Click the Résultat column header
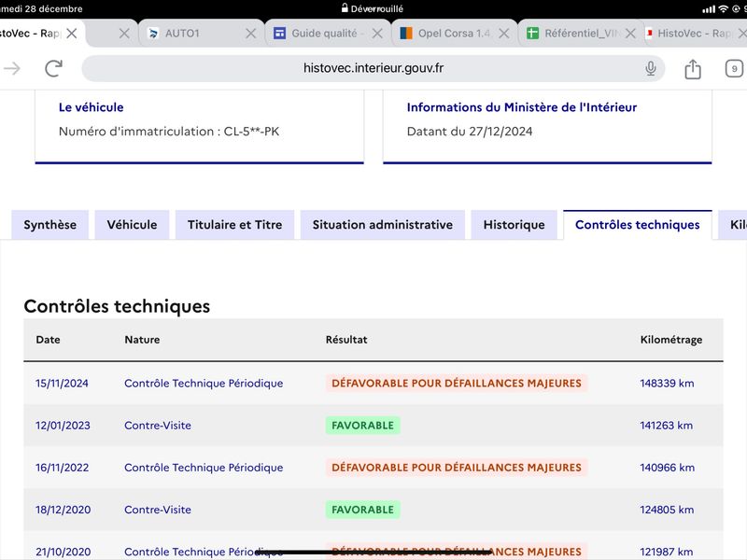 [346, 340]
